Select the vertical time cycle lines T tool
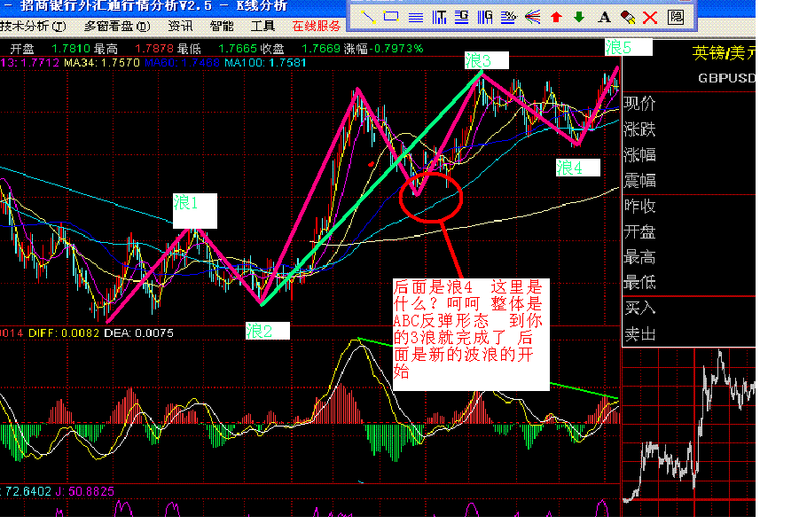 pyautogui.click(x=439, y=17)
